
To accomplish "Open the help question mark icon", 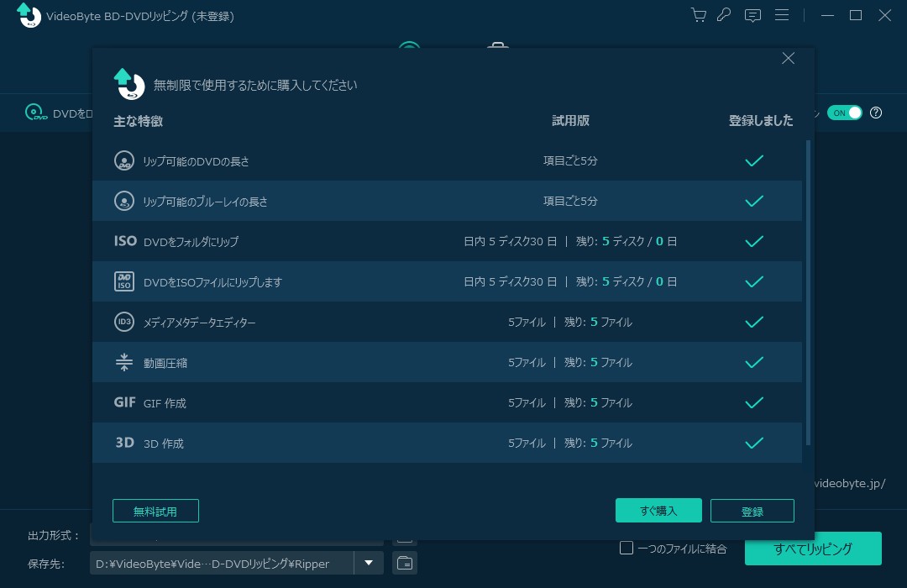I will tap(876, 113).
